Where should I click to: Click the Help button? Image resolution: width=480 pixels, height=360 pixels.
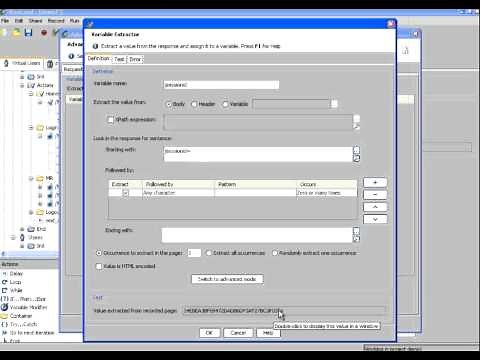point(268,333)
